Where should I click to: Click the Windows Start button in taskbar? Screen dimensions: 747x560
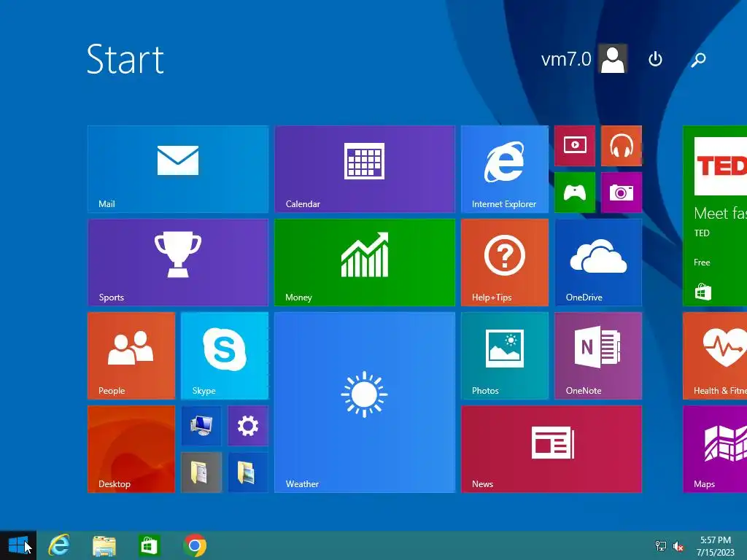point(18,545)
